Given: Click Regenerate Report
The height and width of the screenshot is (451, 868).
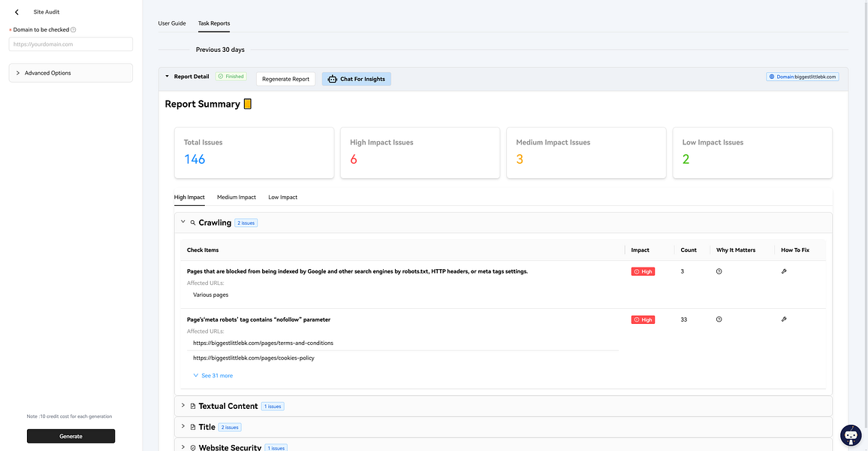Looking at the screenshot, I should coord(285,79).
